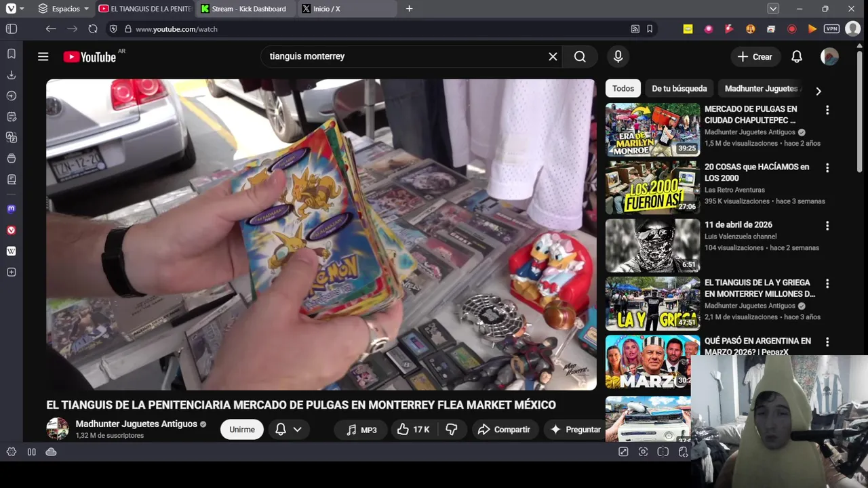The height and width of the screenshot is (488, 868).
Task: Dislike the video thumbs down
Action: pyautogui.click(x=452, y=430)
